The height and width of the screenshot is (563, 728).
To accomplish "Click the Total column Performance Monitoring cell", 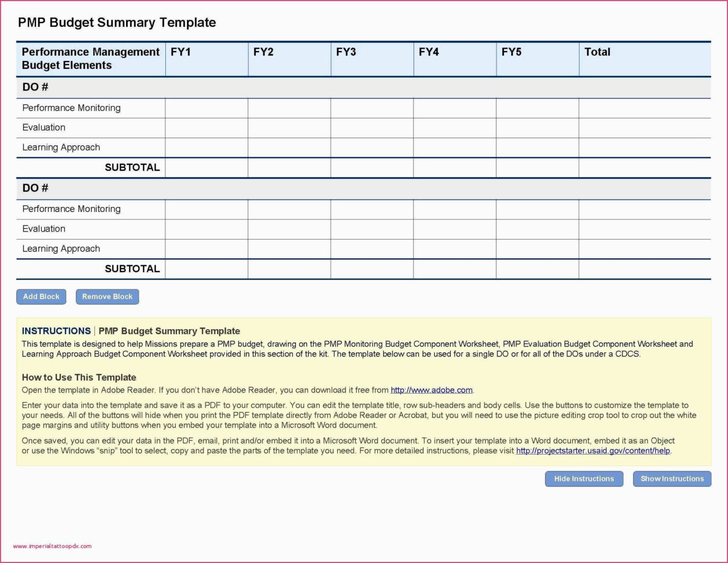I will point(644,107).
